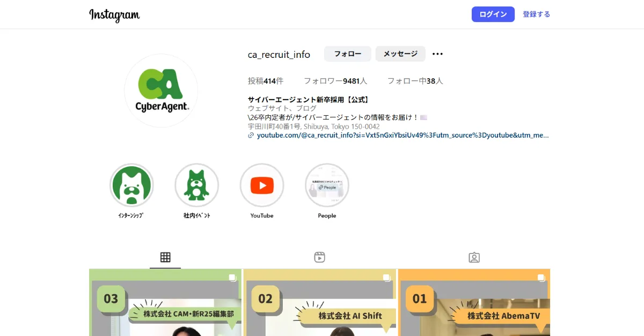Click the ウェブサイト、ブログ category text
Image resolution: width=644 pixels, height=336 pixels.
pyautogui.click(x=282, y=108)
